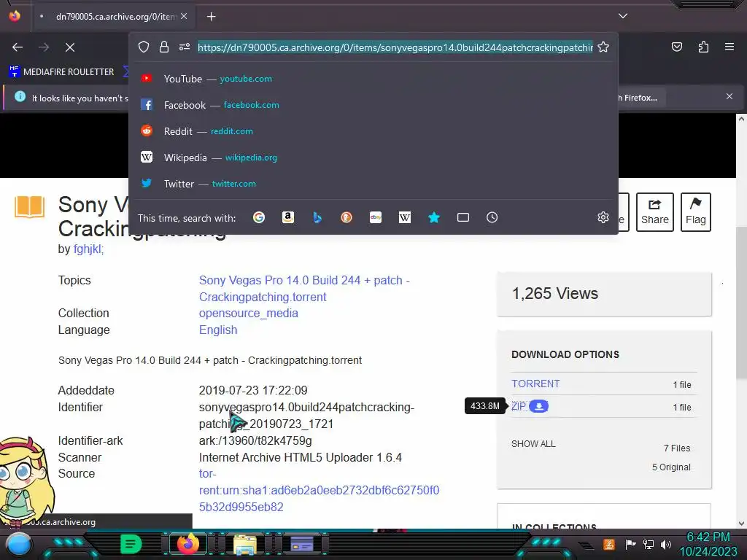Close the dn790005.ca.archive.org tab
The image size is (747, 560).
(184, 16)
